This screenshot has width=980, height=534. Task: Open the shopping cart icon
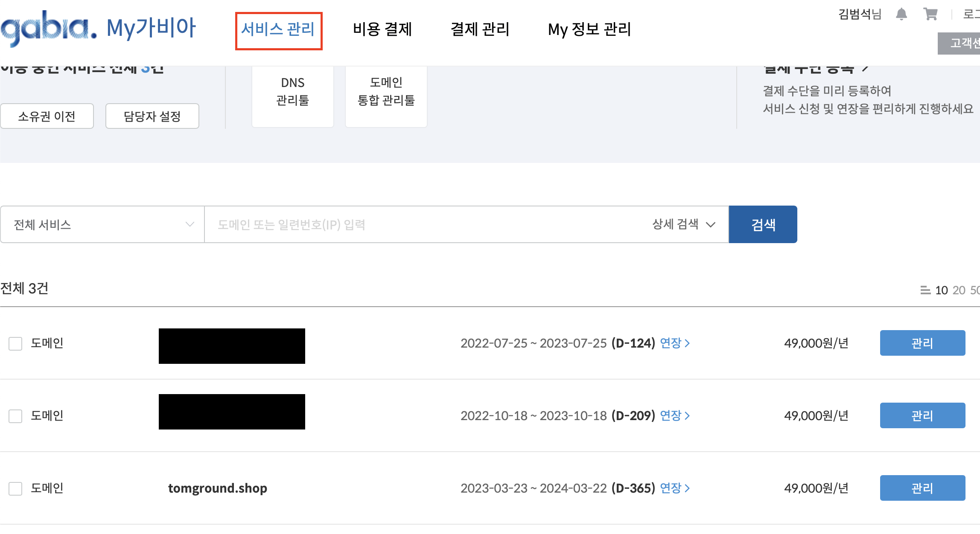[x=930, y=14]
